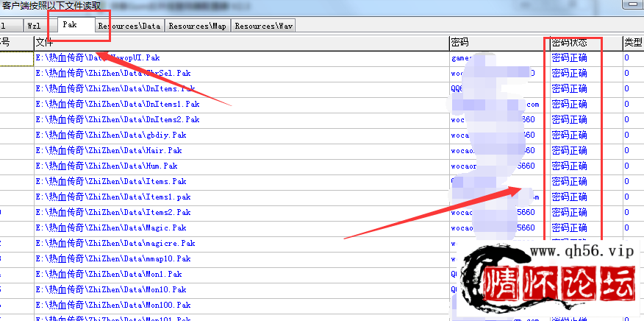Choose the DnItems2.Pak file path
The image size is (644, 321).
pyautogui.click(x=118, y=120)
